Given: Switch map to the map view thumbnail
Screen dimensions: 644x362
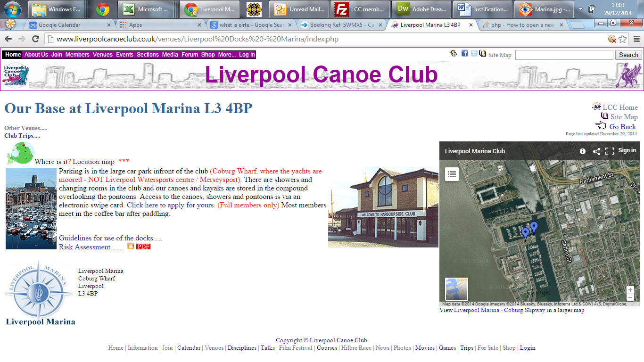Looking at the screenshot, I should point(456,289).
